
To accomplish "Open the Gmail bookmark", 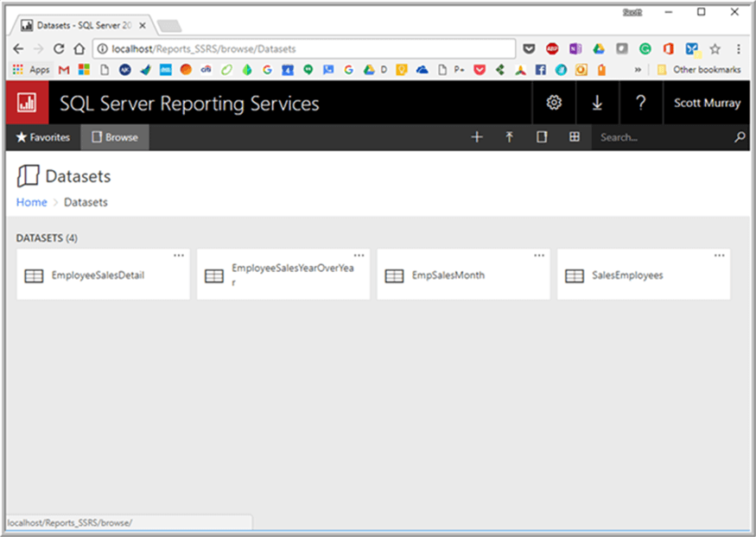I will 64,70.
